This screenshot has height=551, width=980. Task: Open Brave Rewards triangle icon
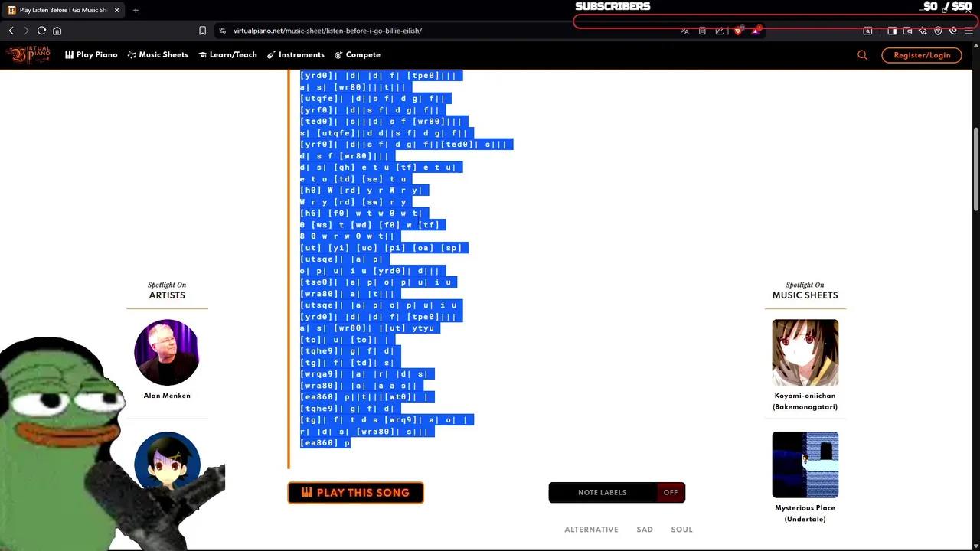tap(756, 31)
